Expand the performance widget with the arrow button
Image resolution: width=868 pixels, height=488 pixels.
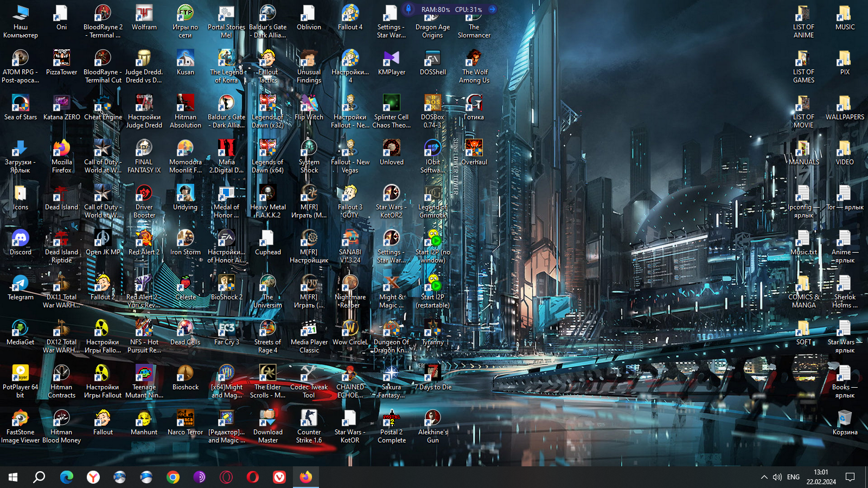492,9
